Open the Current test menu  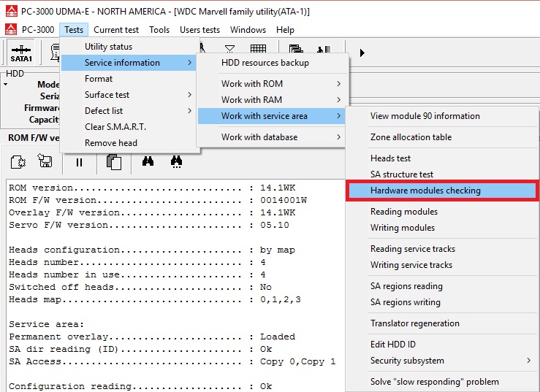point(116,30)
